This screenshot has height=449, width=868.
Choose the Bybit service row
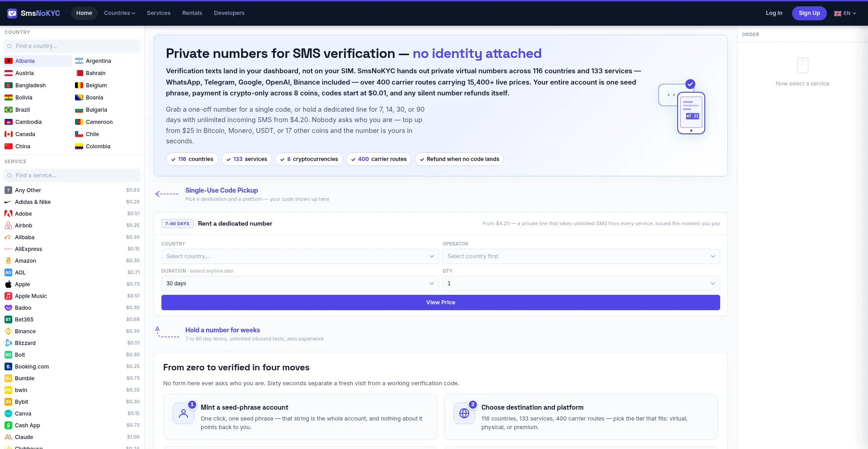pos(72,402)
